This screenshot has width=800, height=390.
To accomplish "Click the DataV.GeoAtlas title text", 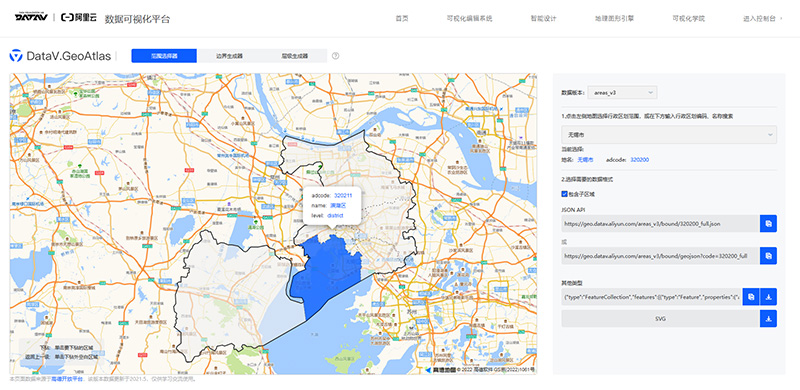I will tap(68, 56).
